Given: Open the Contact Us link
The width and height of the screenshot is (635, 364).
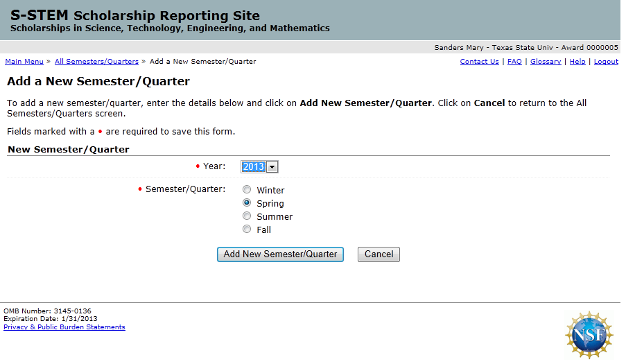Looking at the screenshot, I should coord(479,62).
